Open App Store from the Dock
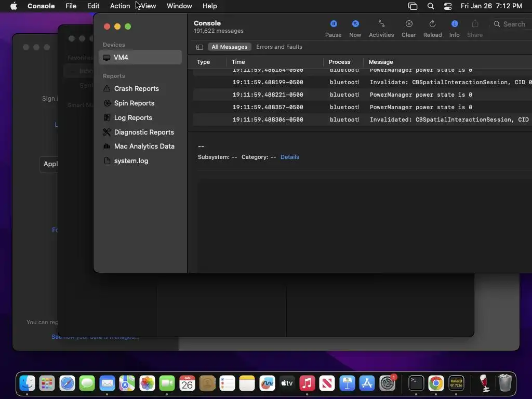The image size is (532, 399). 367,383
